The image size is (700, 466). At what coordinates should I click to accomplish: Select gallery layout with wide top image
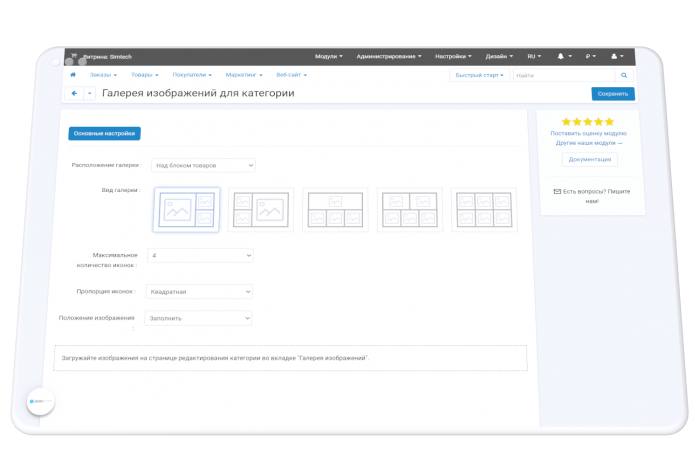tap(335, 210)
